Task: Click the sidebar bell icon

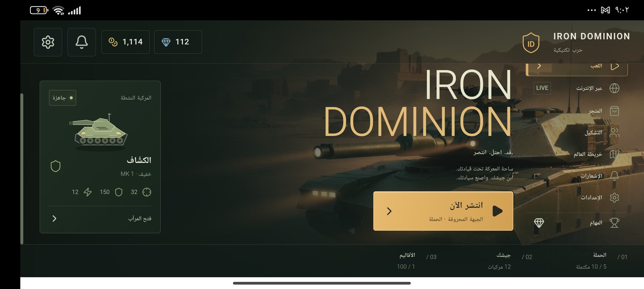Action: 614,176
